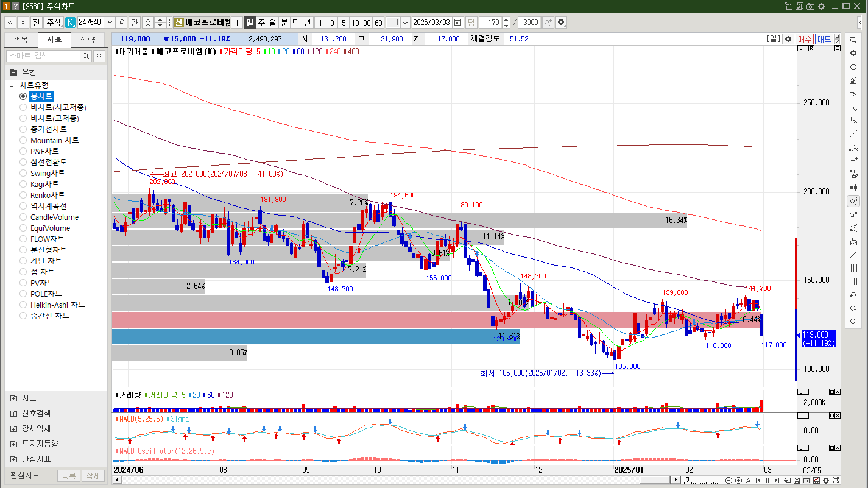Switch to the 종목 tab
Viewport: 868px width, 488px height.
pos(21,40)
